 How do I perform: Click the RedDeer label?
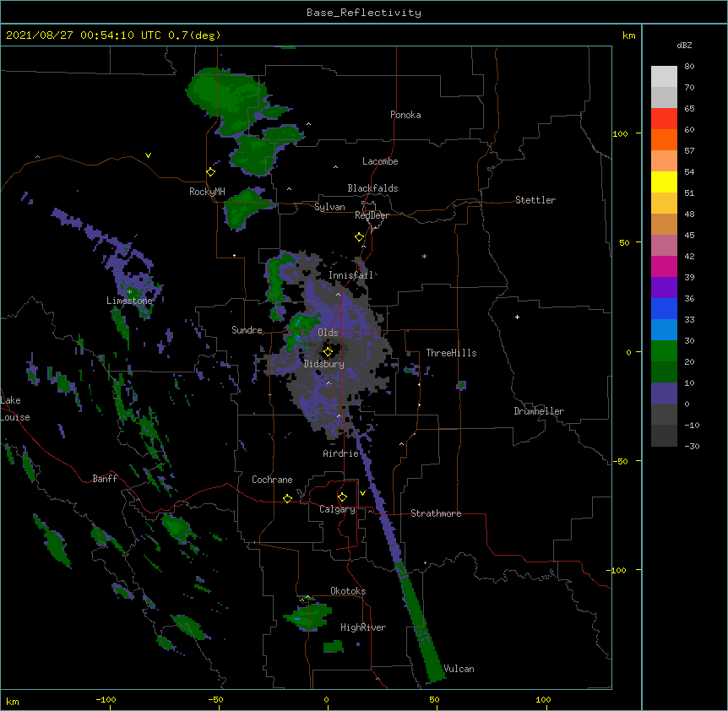coord(372,215)
